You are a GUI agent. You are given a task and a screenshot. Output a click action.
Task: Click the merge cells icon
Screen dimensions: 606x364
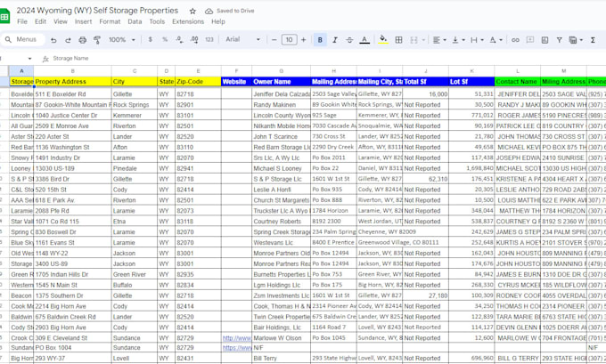coord(414,40)
